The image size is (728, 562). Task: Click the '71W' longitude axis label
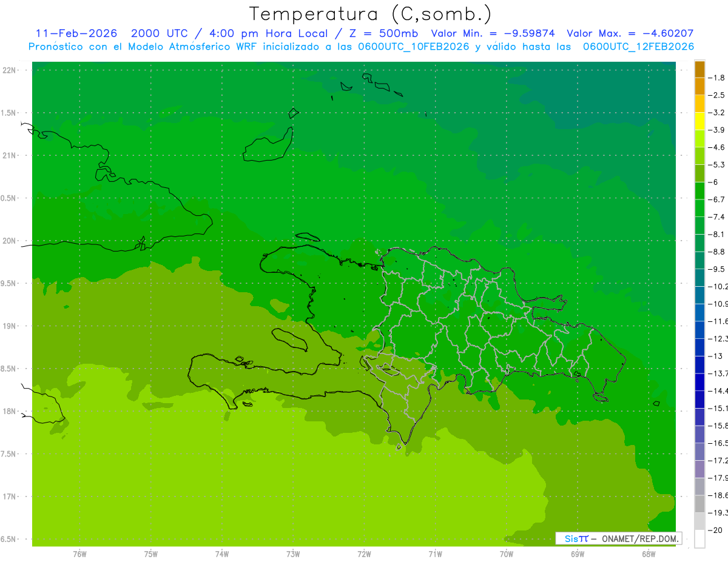435,554
